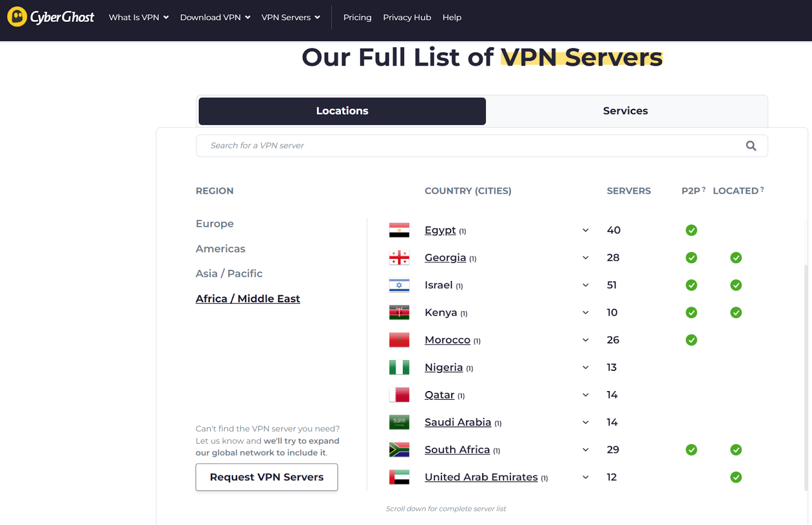Click the search magnifier icon
This screenshot has width=812, height=525.
[x=751, y=146]
